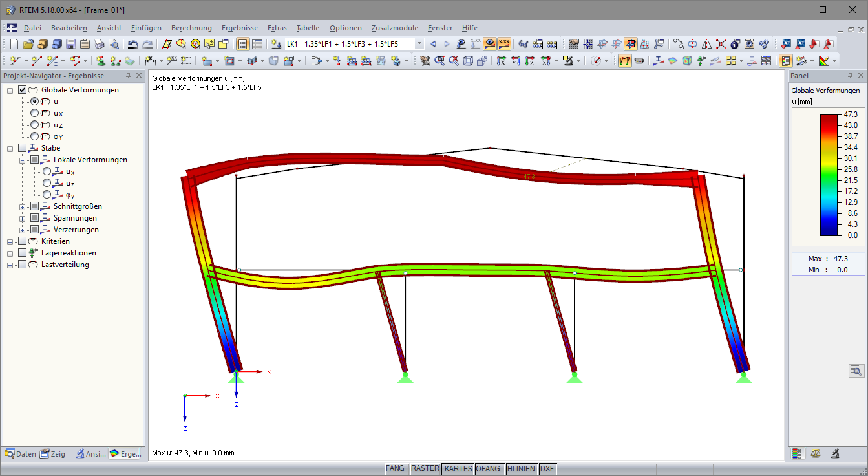This screenshot has width=868, height=476.
Task: Click the Print icon in the toolbar
Action: point(99,44)
